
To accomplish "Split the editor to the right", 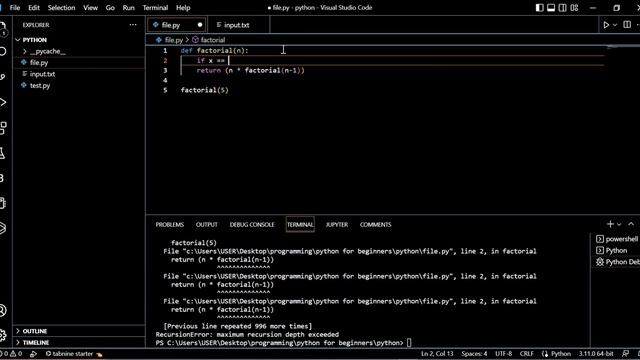I will tap(627, 25).
